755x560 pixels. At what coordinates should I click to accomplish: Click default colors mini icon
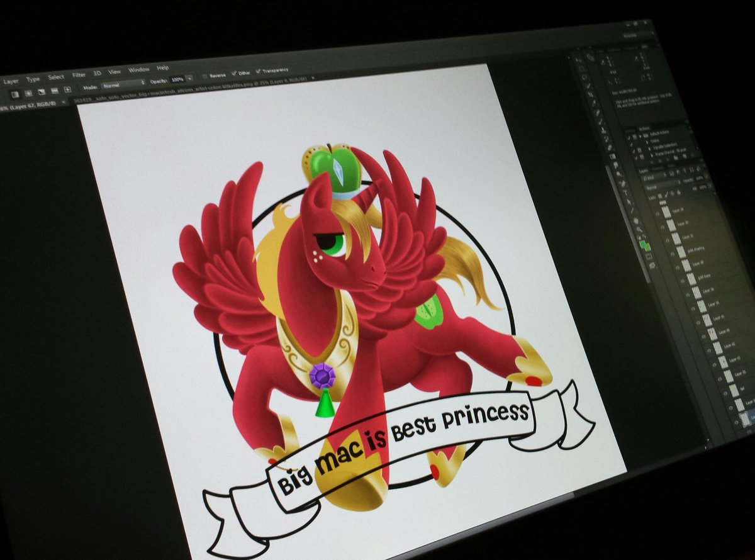639,237
